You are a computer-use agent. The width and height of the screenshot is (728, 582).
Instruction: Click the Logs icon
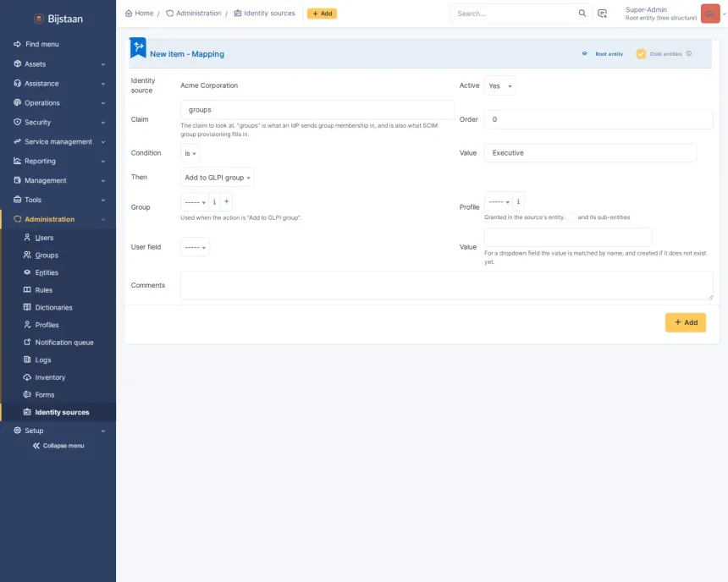point(27,360)
